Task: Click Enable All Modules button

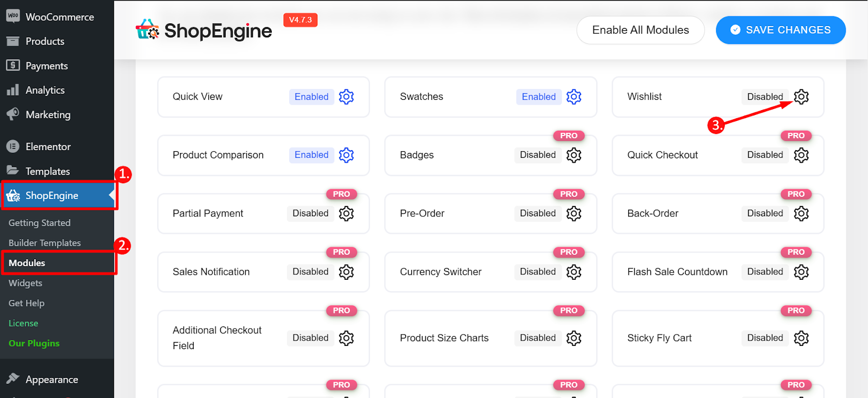Action: 640,30
